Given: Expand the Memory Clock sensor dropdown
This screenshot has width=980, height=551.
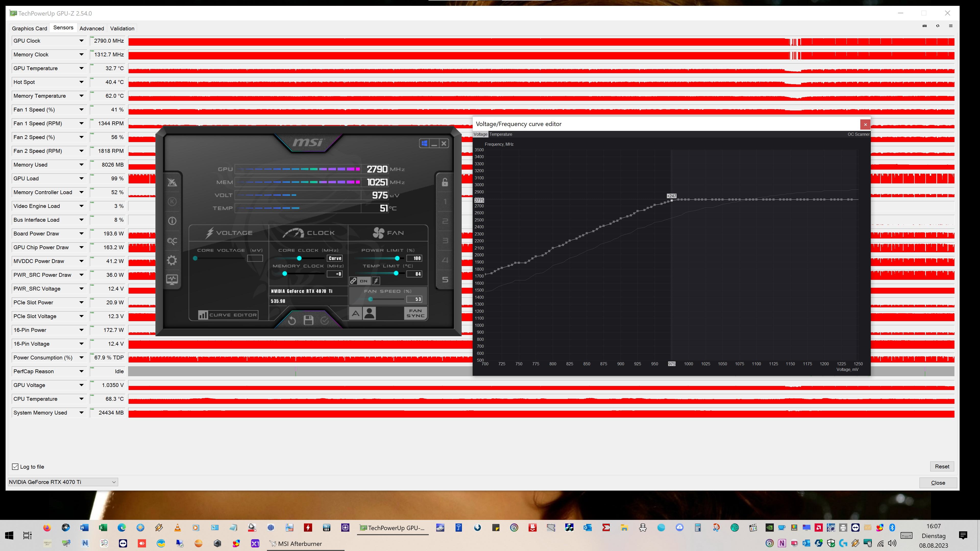Looking at the screenshot, I should [x=81, y=54].
